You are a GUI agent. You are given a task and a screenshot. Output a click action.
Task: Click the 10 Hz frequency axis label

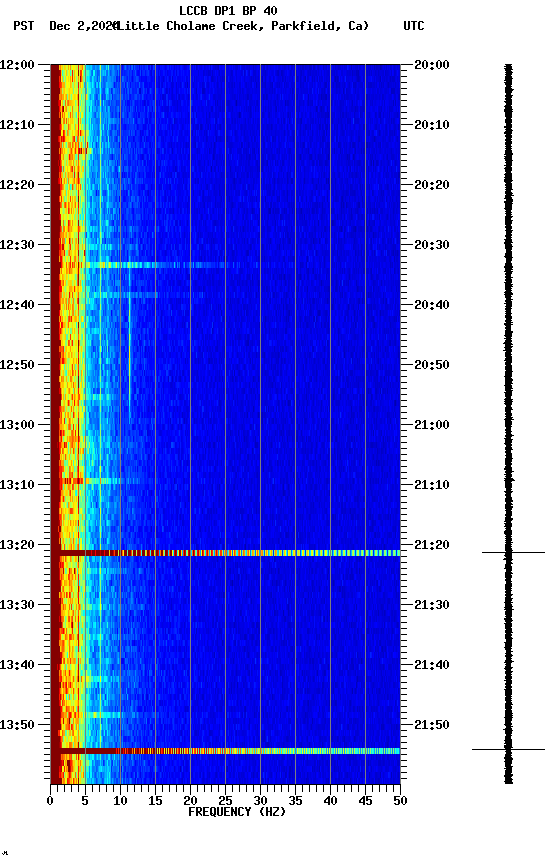pos(120,801)
